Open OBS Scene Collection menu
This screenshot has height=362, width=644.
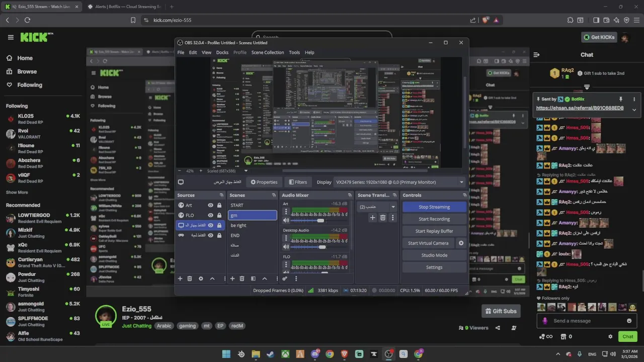click(268, 52)
